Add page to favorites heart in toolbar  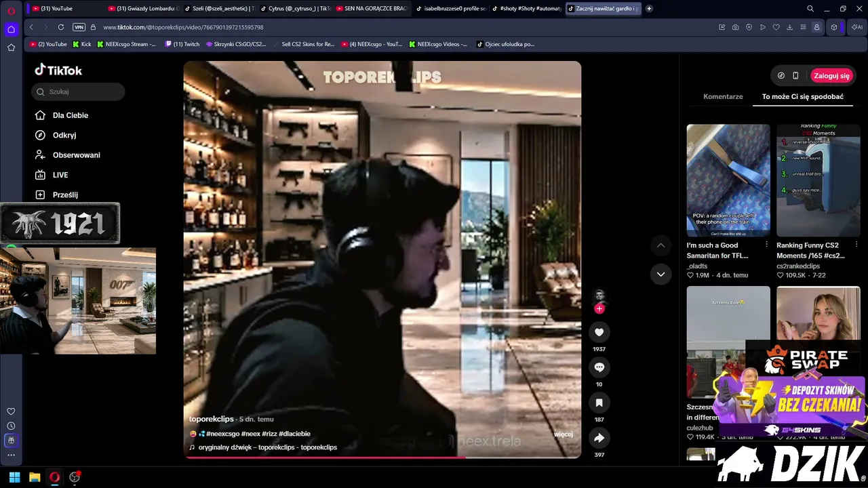[776, 27]
